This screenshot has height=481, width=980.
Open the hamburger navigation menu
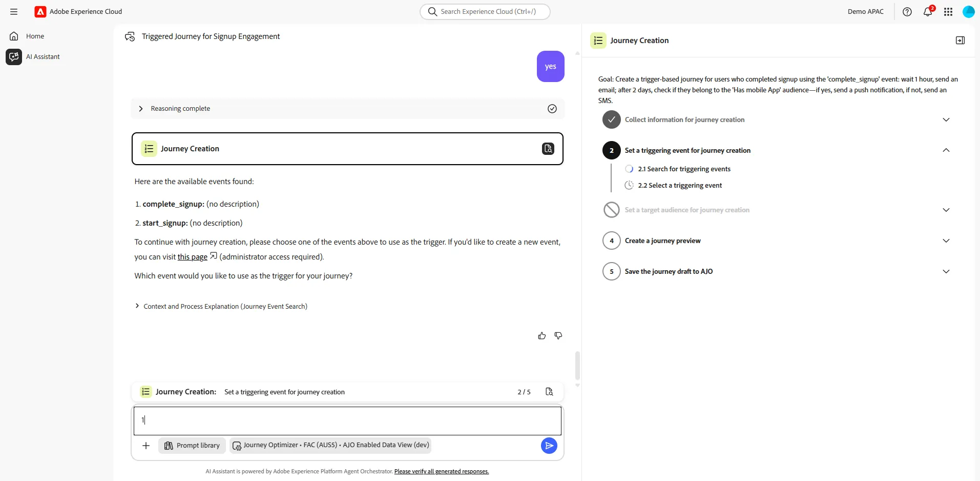point(14,11)
